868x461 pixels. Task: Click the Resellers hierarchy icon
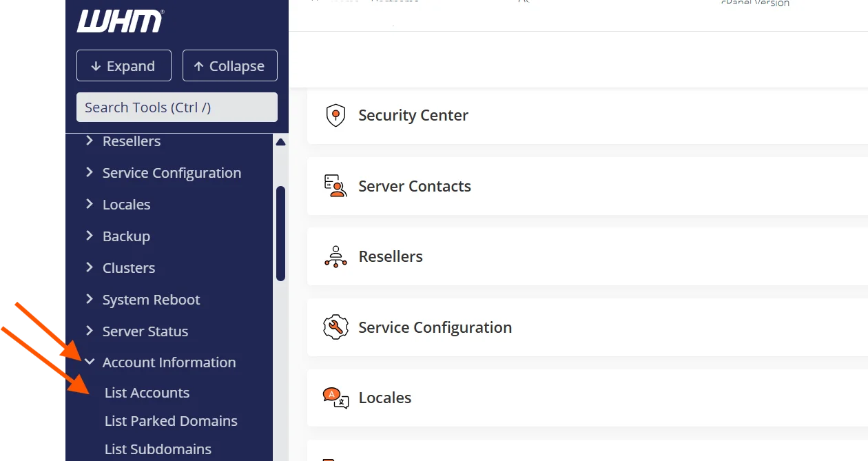tap(335, 256)
